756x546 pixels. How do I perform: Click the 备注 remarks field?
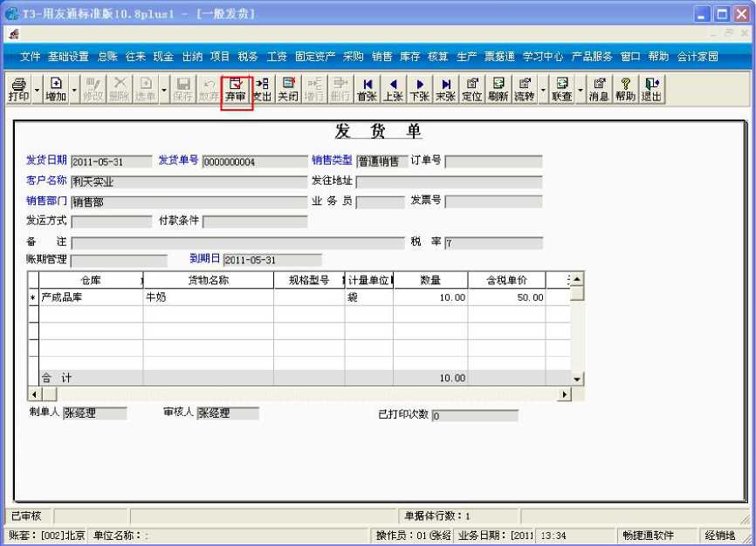tap(237, 242)
